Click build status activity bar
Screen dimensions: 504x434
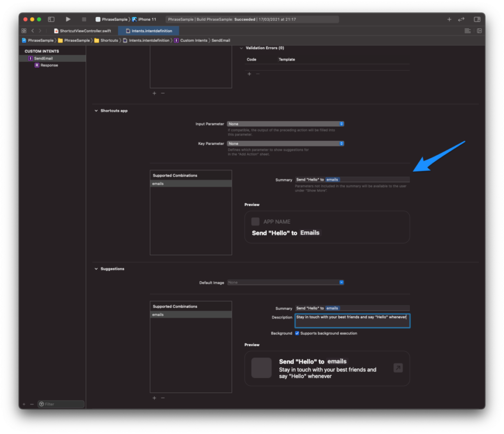[252, 19]
